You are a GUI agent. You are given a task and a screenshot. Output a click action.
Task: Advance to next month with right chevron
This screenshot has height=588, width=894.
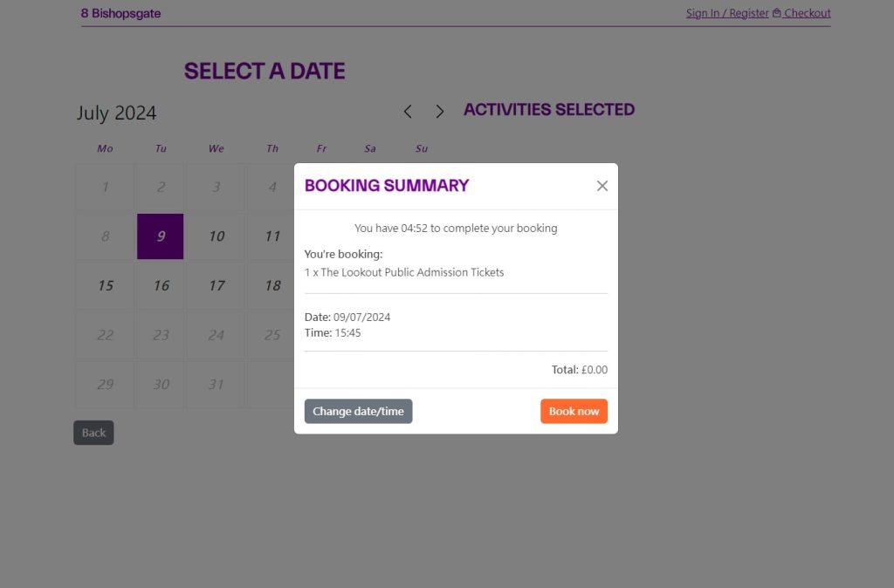click(x=440, y=112)
